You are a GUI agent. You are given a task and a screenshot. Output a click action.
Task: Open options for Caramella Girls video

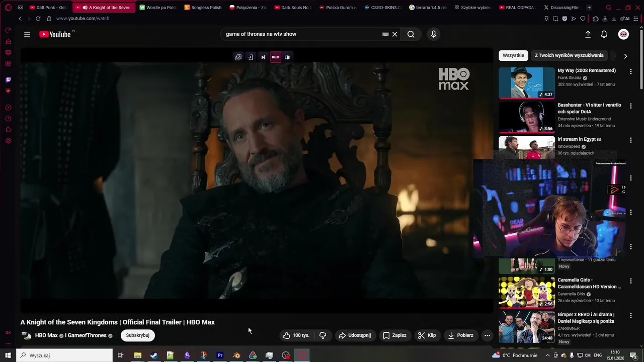click(630, 281)
